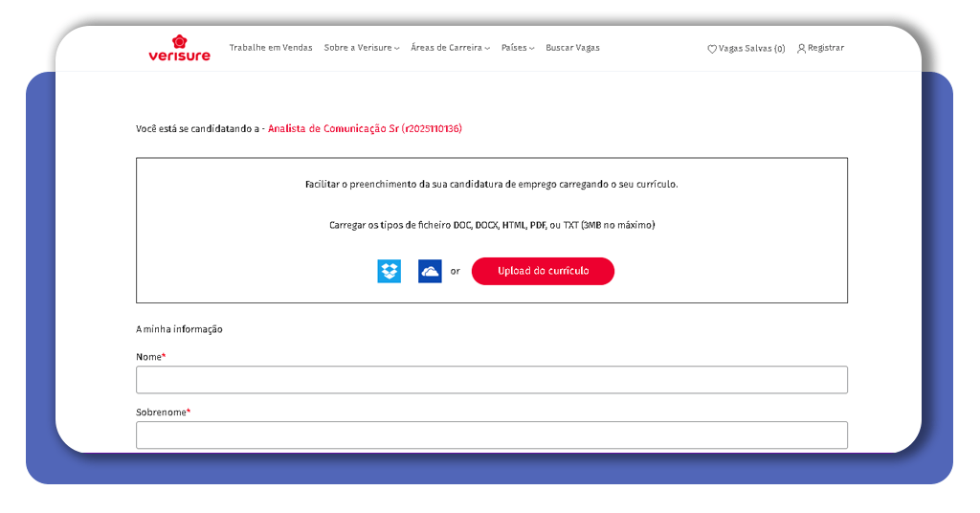Focus the Sobrenome input field
The image size is (980, 513).
[492, 435]
